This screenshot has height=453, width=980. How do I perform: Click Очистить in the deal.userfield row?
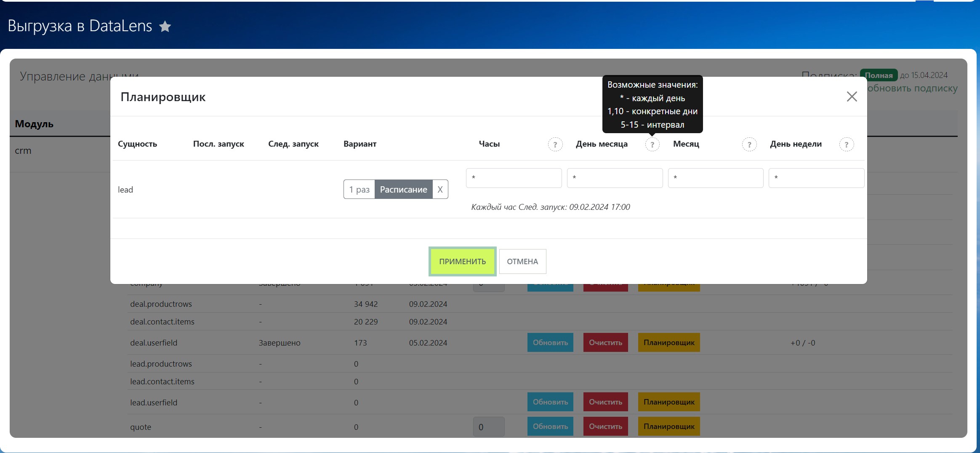coord(605,343)
